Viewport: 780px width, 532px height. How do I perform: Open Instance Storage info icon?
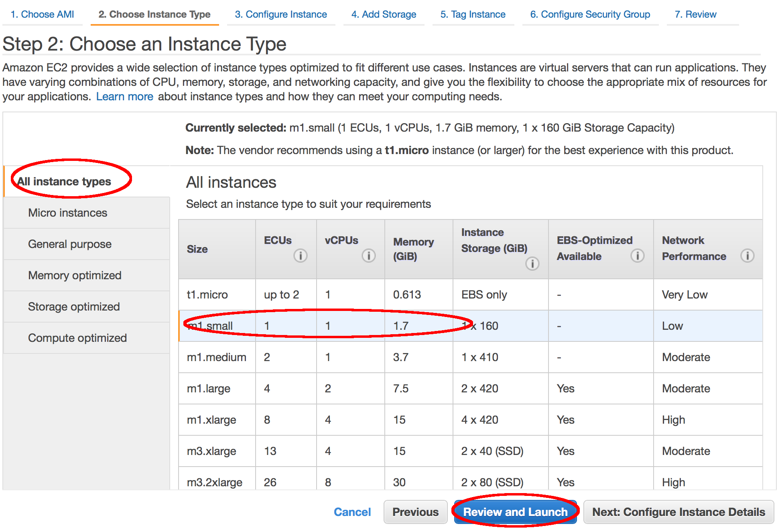532,264
